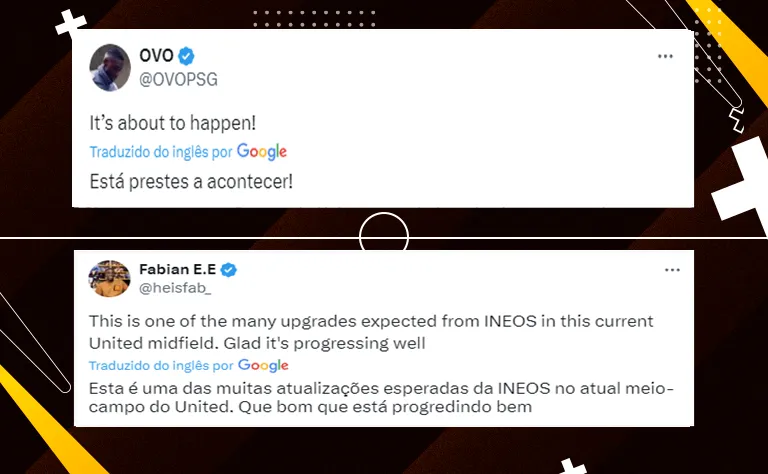Click the text 'It's about to happen!'
768x474 pixels.
(172, 123)
